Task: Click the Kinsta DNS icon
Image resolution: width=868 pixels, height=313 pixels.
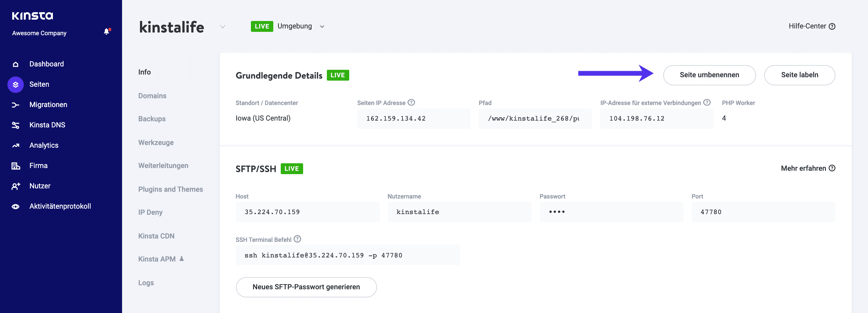Action: tap(15, 125)
